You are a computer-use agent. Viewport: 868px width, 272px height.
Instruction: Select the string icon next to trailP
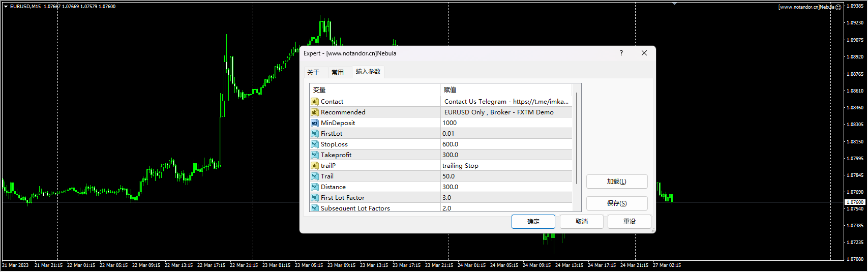pyautogui.click(x=314, y=166)
